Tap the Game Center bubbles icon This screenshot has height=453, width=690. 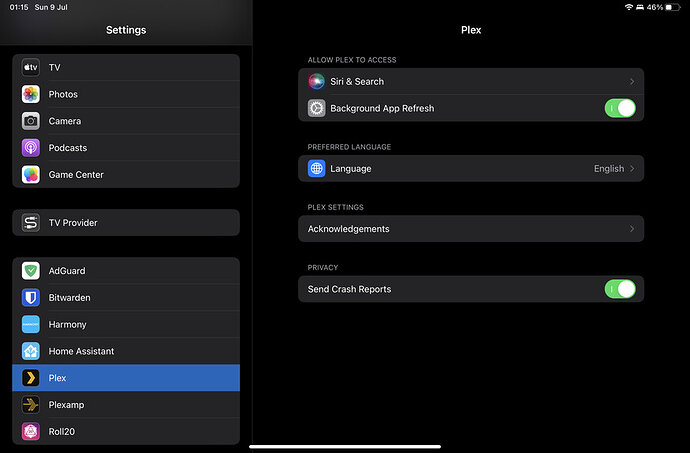click(31, 175)
